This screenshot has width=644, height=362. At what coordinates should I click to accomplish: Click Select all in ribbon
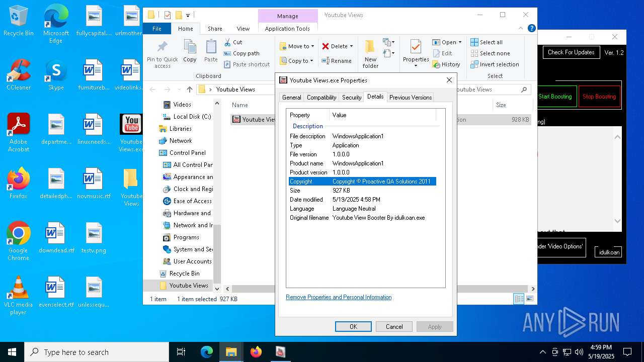pos(487,42)
